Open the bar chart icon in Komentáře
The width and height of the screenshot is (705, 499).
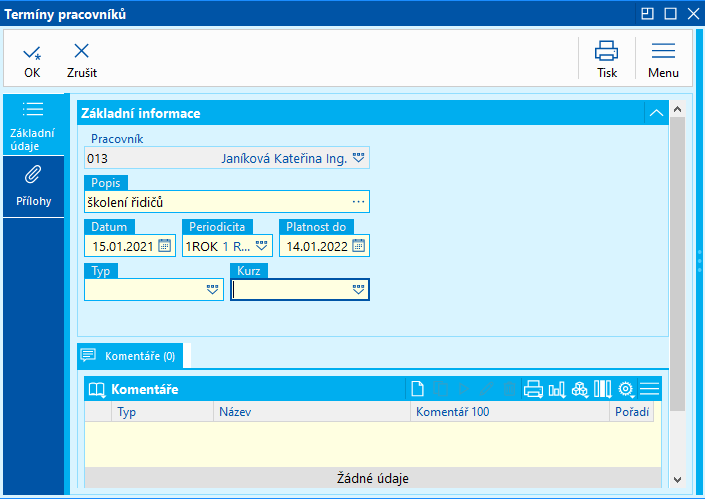pos(557,389)
